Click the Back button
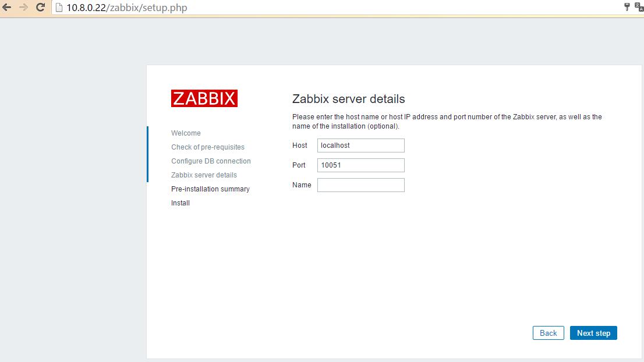644x362 pixels. [549, 333]
